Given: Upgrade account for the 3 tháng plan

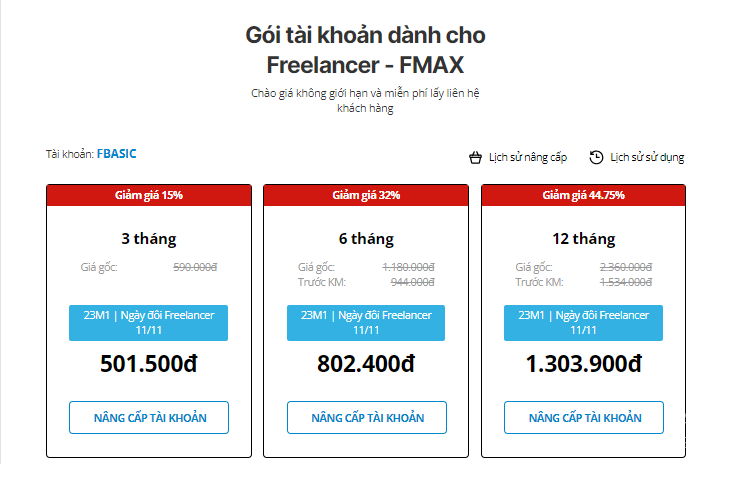Looking at the screenshot, I should tap(149, 417).
